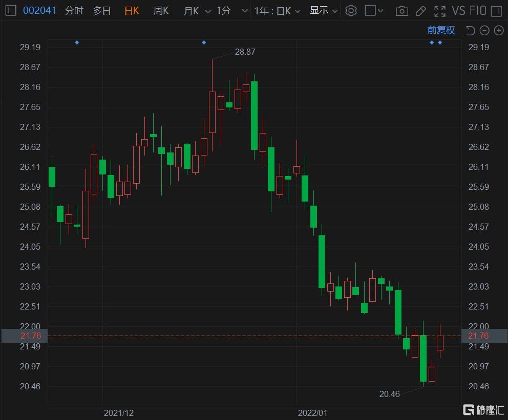Click 前复权 price adjustment link

[441, 30]
